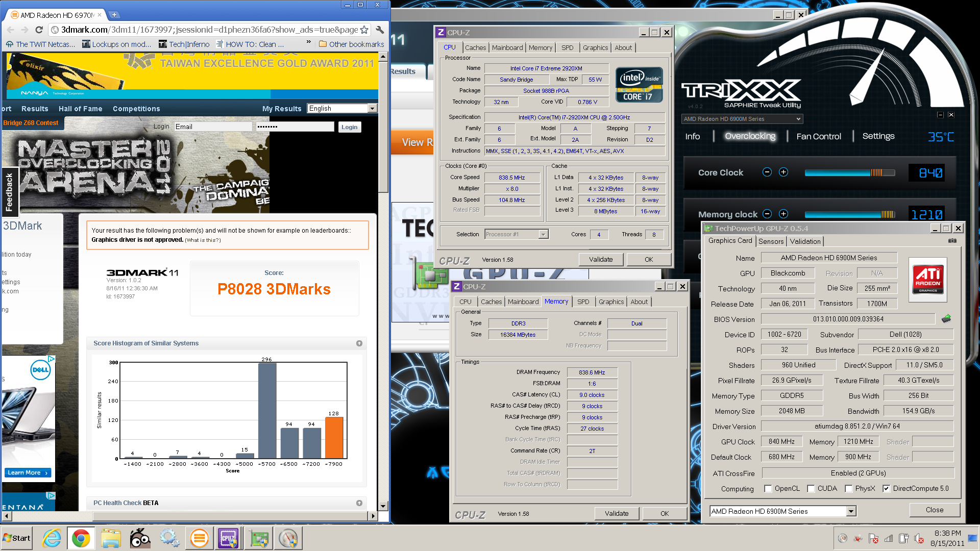Open Chrome from the taskbar
Screen dimensions: 980x551
click(81, 538)
